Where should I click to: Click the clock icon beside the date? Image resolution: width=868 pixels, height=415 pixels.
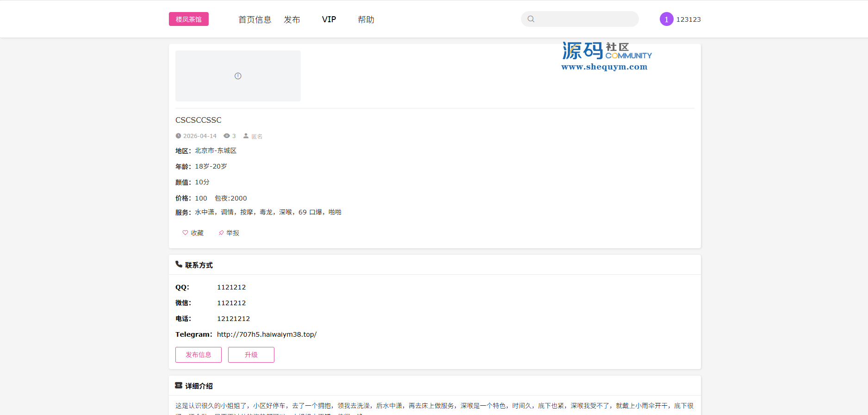click(x=178, y=136)
